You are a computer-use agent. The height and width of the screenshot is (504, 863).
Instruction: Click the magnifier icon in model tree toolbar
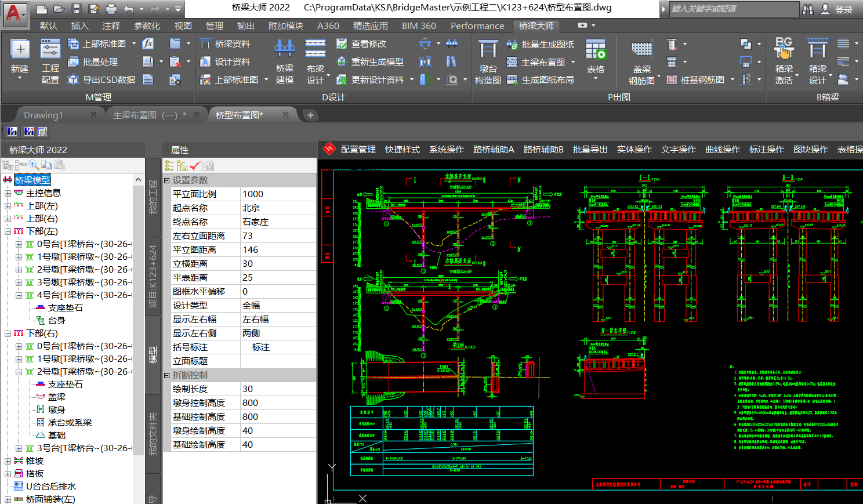click(x=34, y=165)
